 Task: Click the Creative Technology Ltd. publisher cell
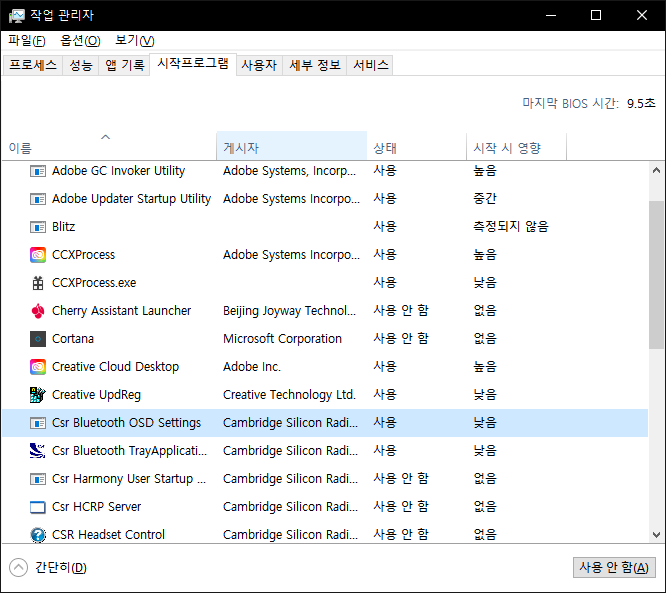point(289,395)
